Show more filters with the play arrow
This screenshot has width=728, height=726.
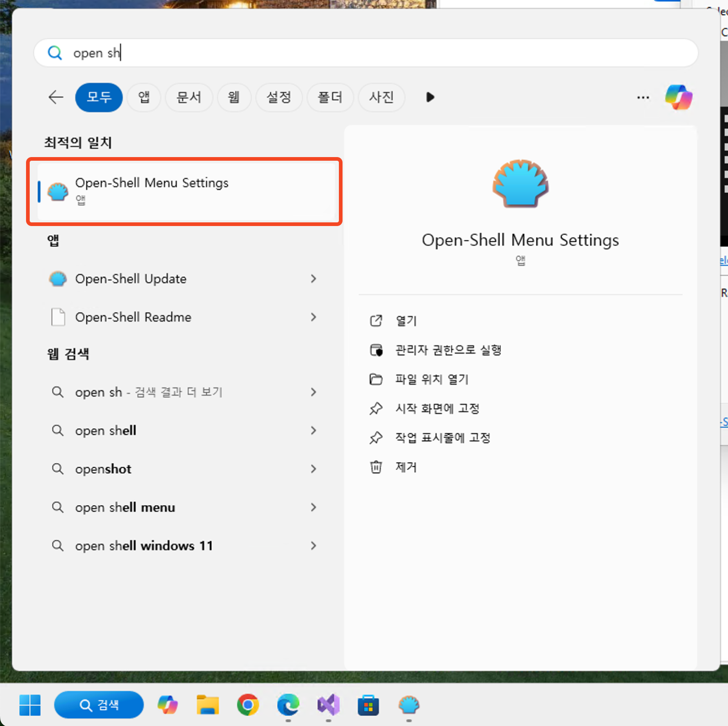pos(430,97)
